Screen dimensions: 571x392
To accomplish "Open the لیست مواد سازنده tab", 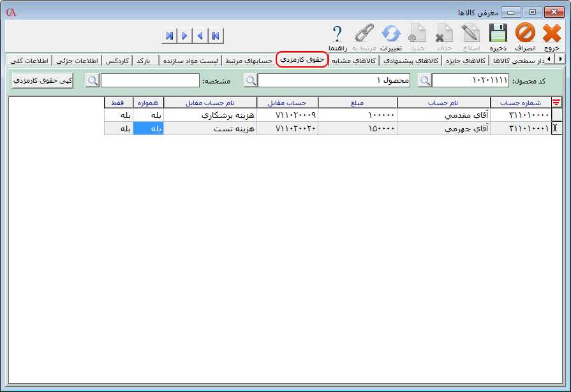I will tap(191, 61).
